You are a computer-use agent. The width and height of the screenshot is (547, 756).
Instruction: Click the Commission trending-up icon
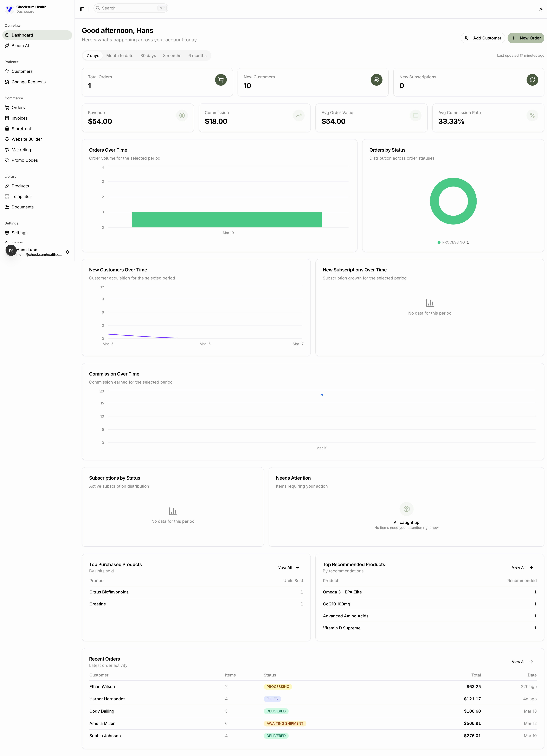[x=299, y=115]
